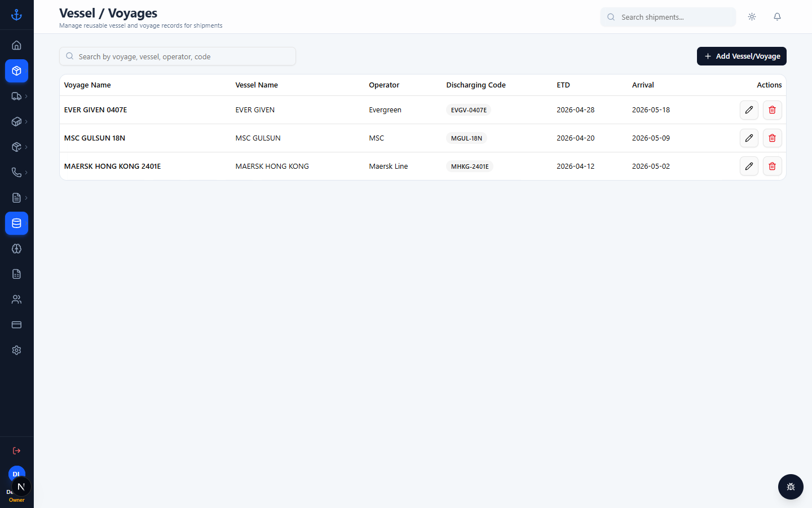Open the truck icon sidebar section
The width and height of the screenshot is (812, 508).
point(16,96)
